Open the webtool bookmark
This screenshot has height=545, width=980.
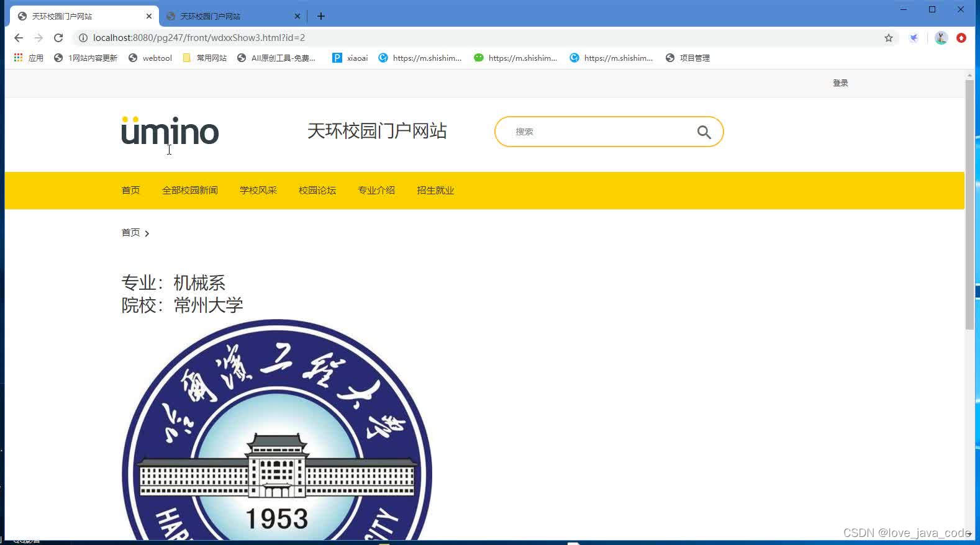coord(150,58)
